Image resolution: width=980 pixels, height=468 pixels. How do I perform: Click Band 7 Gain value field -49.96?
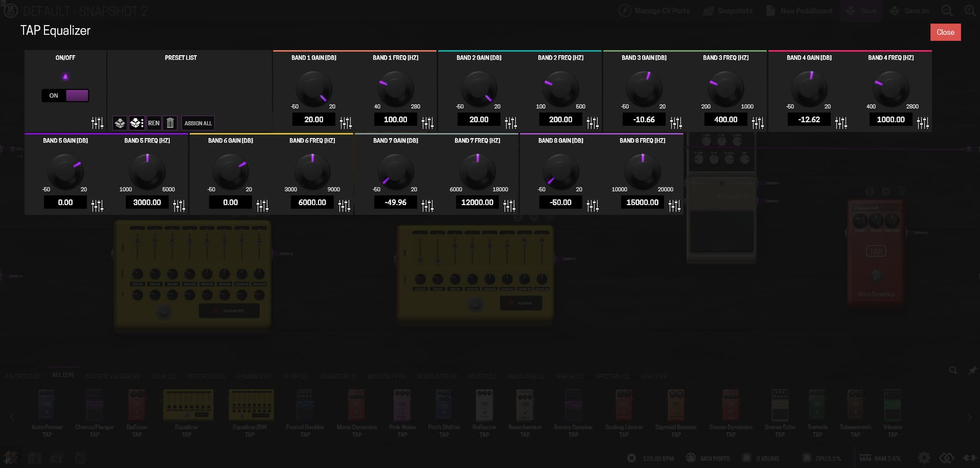tap(396, 203)
